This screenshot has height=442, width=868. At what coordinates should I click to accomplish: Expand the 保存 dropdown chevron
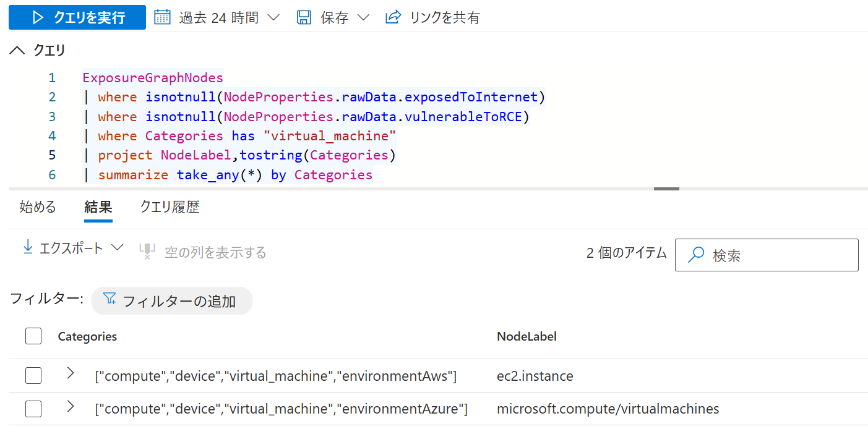363,17
